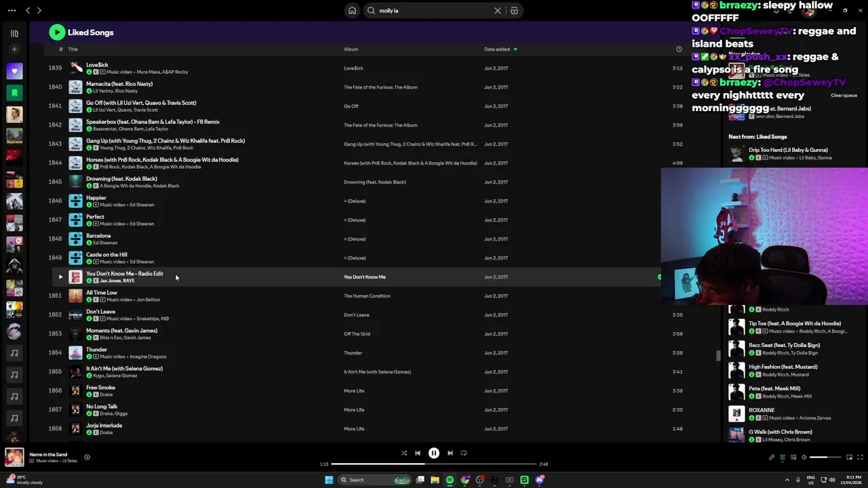Skip to the next track
Image resolution: width=868 pixels, height=488 pixels.
point(450,453)
